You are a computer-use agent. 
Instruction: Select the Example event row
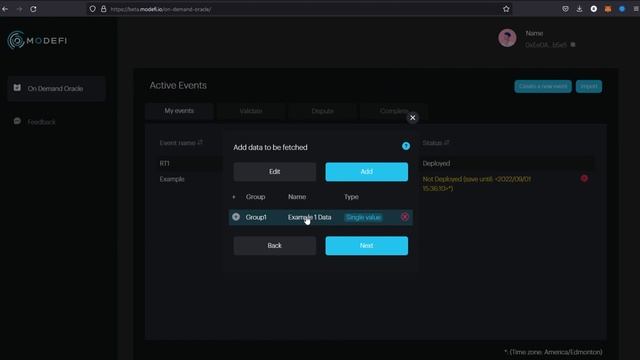click(x=172, y=179)
